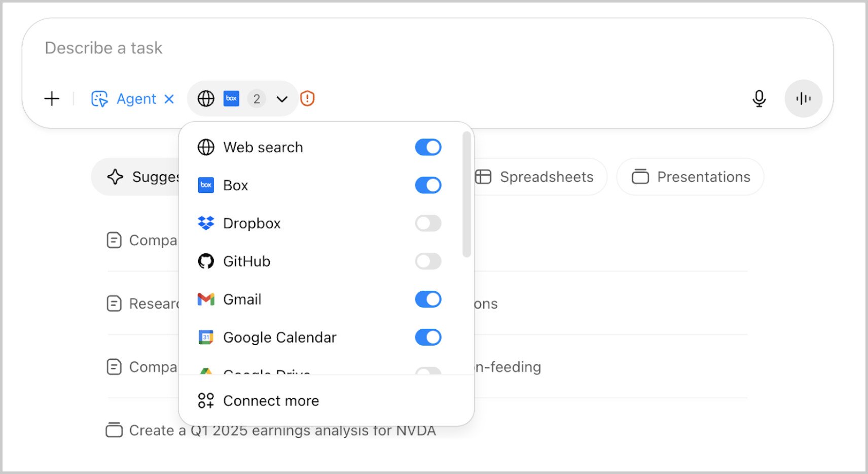Click the GitHub icon in the connectors list
The image size is (868, 474).
(x=205, y=261)
